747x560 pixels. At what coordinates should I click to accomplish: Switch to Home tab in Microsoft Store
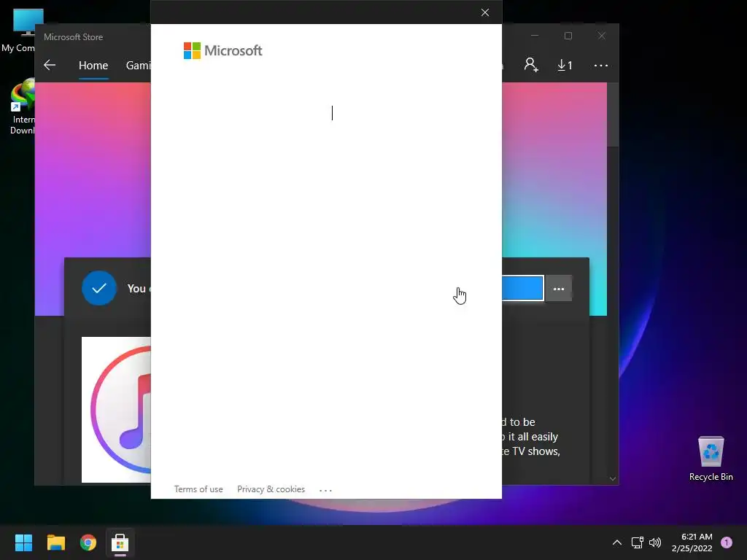[93, 65]
